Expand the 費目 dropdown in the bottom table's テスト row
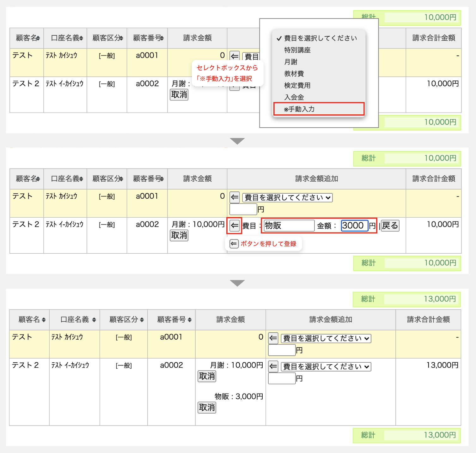The image size is (476, 453). [x=326, y=339]
